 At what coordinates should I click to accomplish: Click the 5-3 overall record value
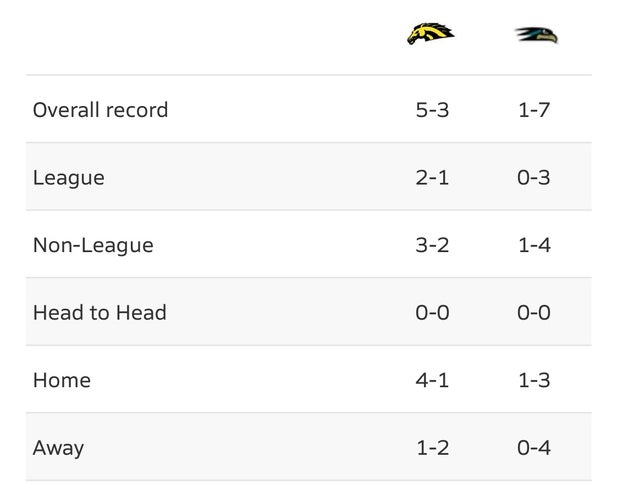coord(432,110)
